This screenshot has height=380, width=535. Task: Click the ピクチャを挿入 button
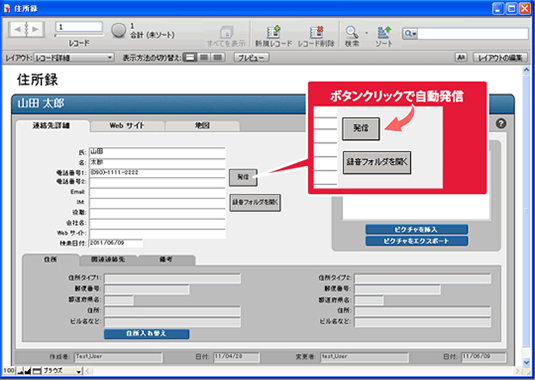coord(416,230)
